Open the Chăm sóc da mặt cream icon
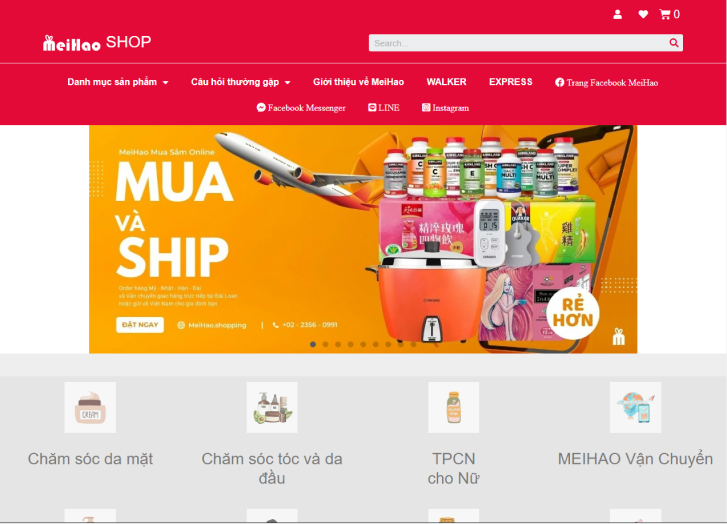The image size is (727, 524). pos(90,408)
